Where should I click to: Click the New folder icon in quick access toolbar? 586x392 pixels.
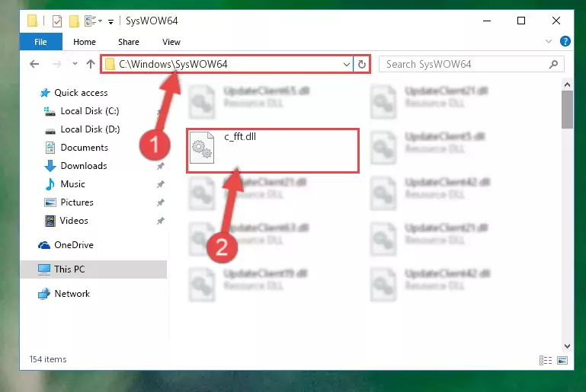(74, 21)
